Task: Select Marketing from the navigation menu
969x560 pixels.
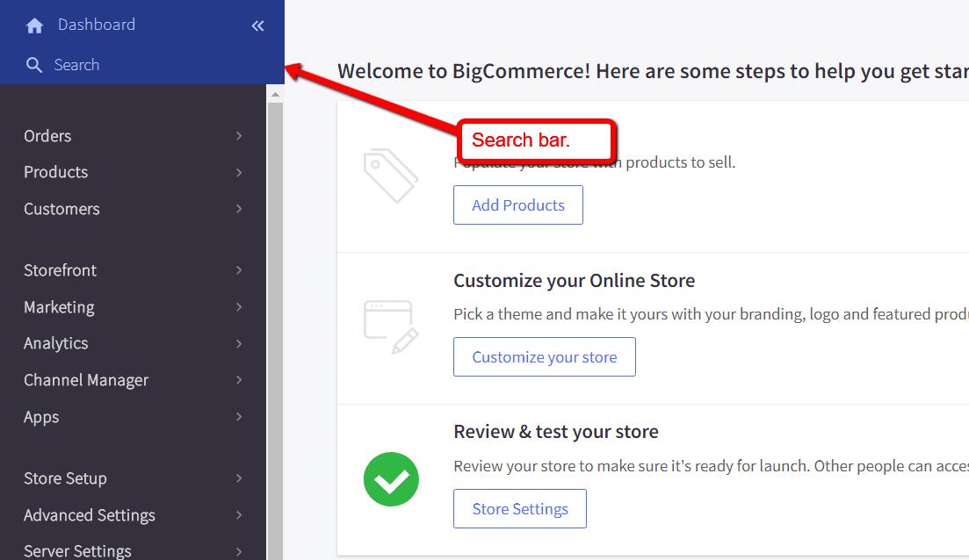Action: 59,307
